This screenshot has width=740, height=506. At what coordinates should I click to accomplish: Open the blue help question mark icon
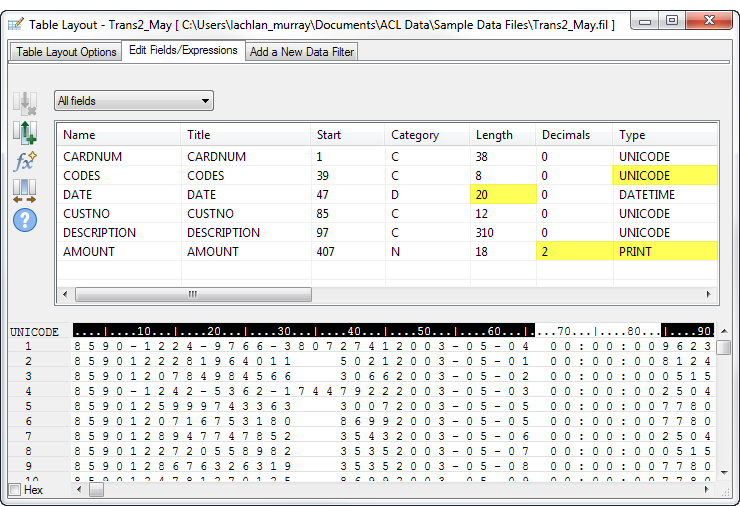tap(25, 219)
